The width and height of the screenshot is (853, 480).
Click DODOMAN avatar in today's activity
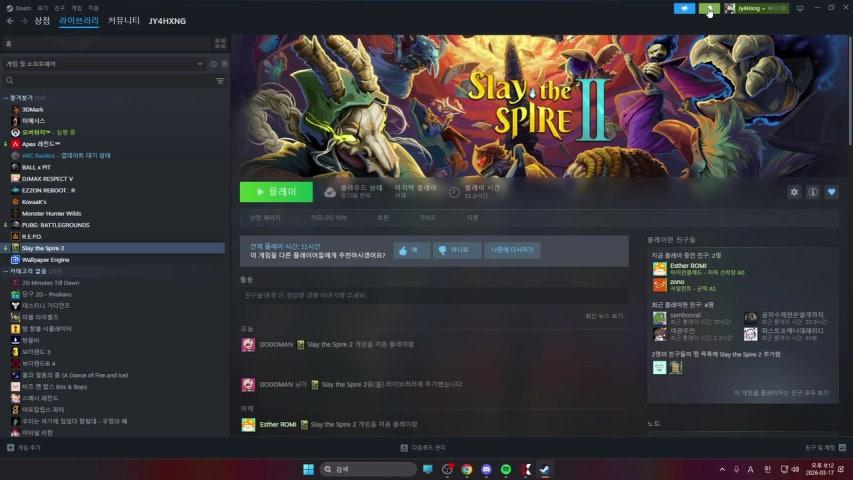tap(248, 344)
